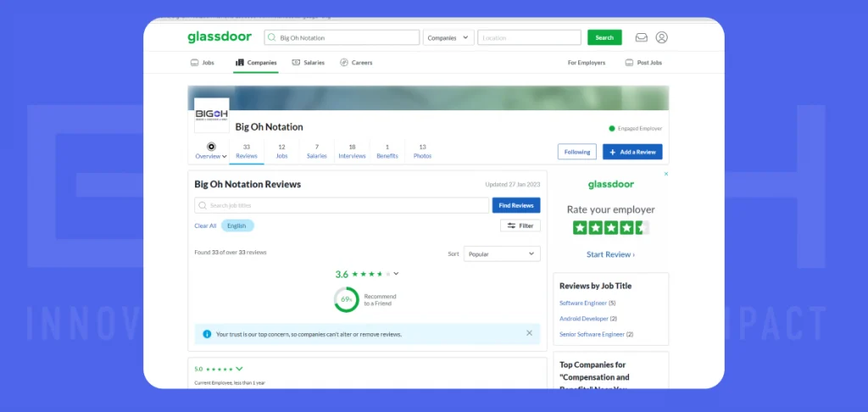Open the Jobs nav item

click(202, 63)
